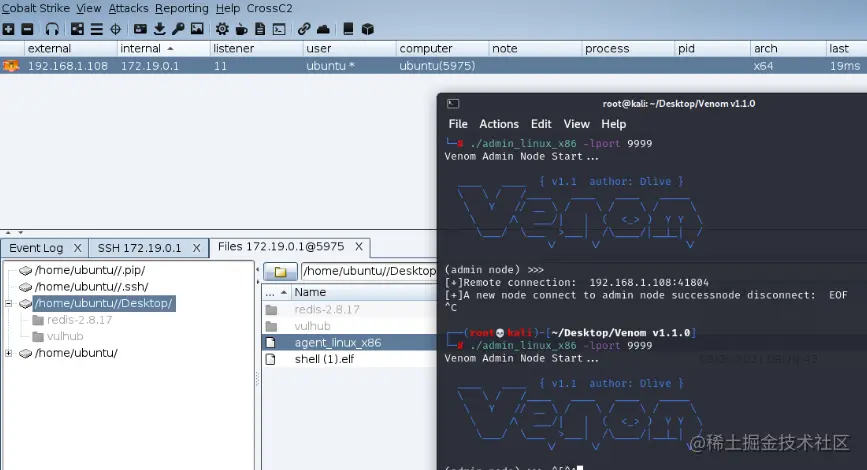The height and width of the screenshot is (470, 867).
Task: Switch to pivot graph view icon
Action: point(77,29)
